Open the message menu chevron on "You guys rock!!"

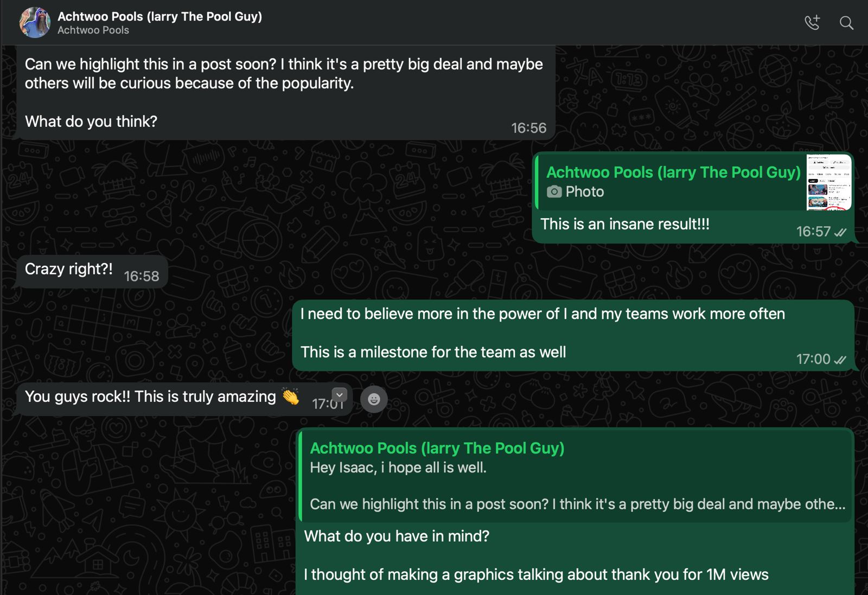click(339, 395)
